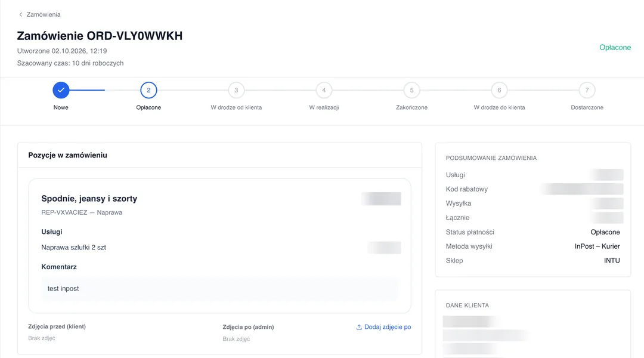Image resolution: width=644 pixels, height=358 pixels.
Task: Go back to Zamówienia list
Action: (43, 14)
